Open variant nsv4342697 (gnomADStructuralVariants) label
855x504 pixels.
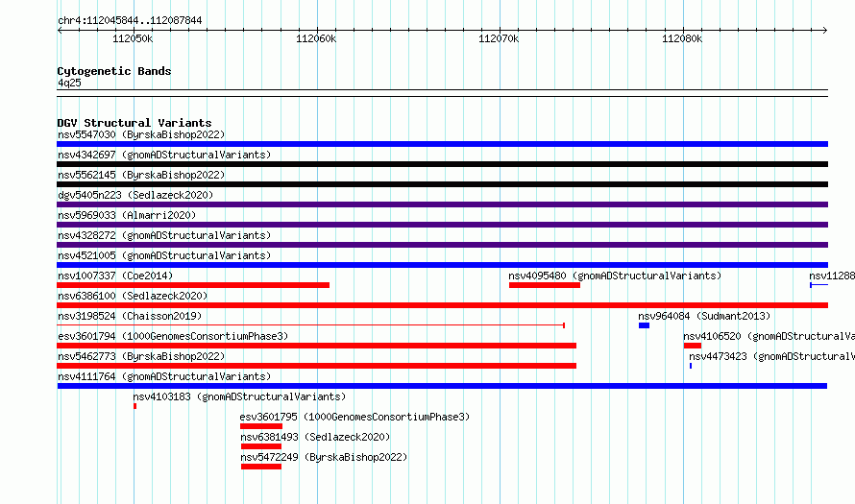[x=164, y=155]
